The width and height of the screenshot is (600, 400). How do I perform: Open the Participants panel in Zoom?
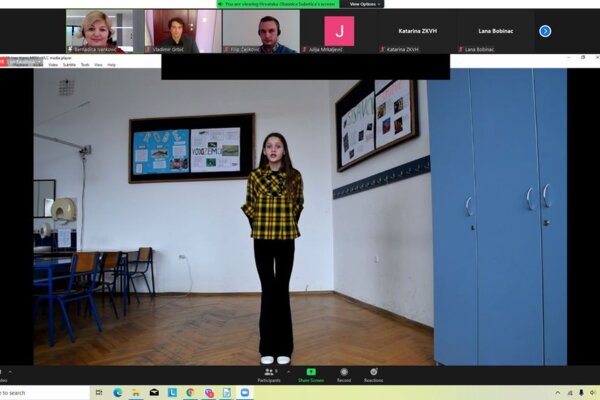tap(268, 373)
